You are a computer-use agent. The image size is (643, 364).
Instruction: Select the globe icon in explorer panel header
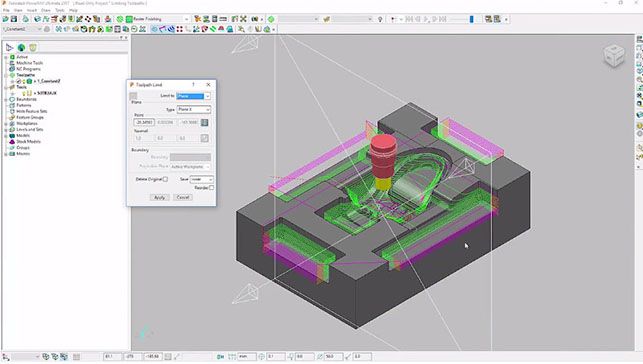click(x=21, y=48)
